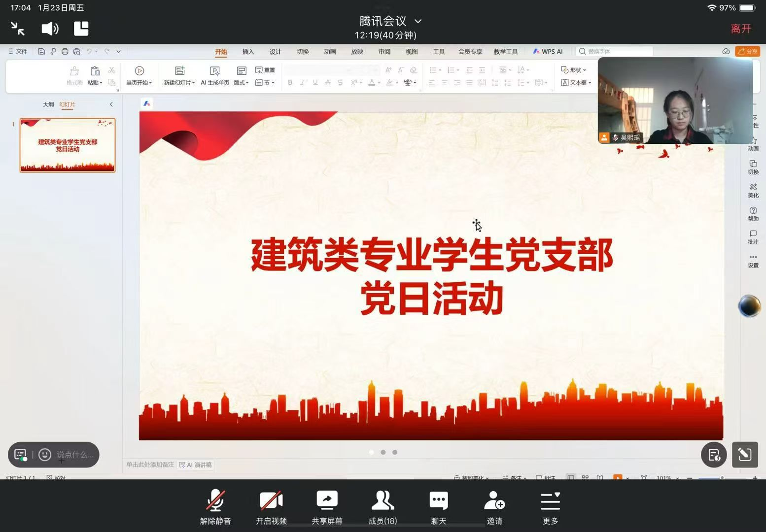Click the 邀请 invite icon
Screen dimensions: 766x532
pos(494,506)
